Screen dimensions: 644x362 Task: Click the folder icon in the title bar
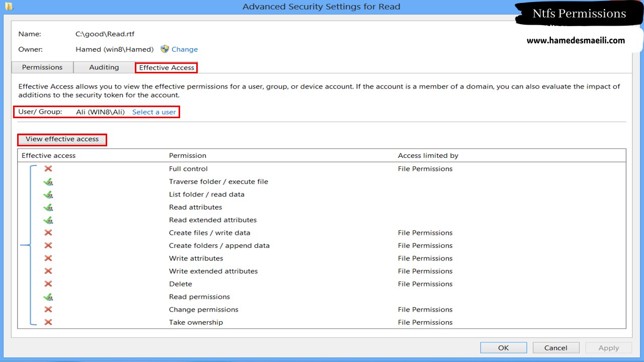tap(9, 7)
